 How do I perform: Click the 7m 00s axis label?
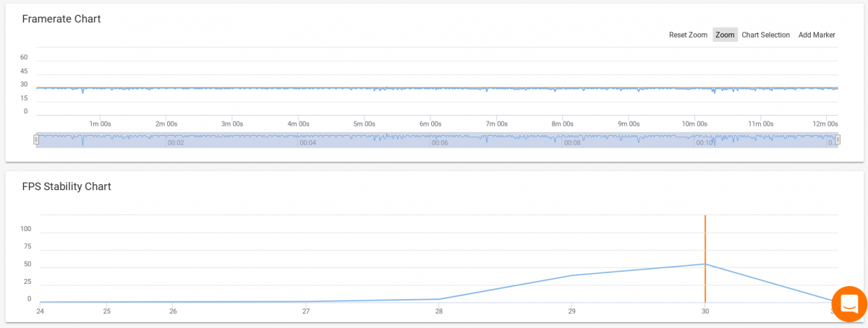point(496,124)
